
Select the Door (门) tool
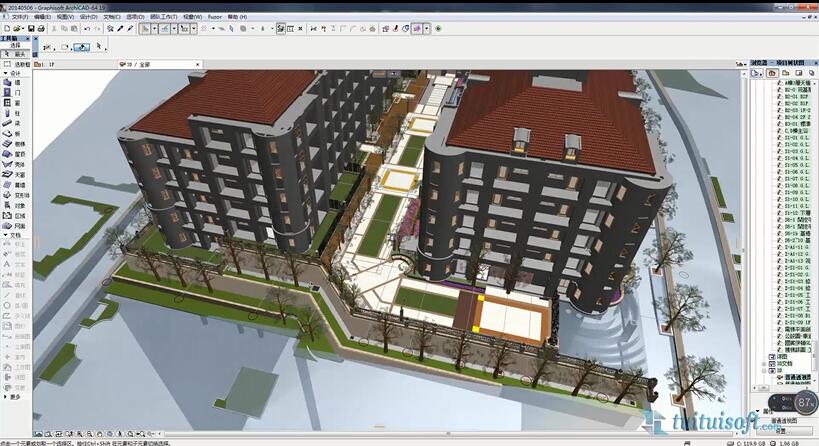[x=12, y=93]
